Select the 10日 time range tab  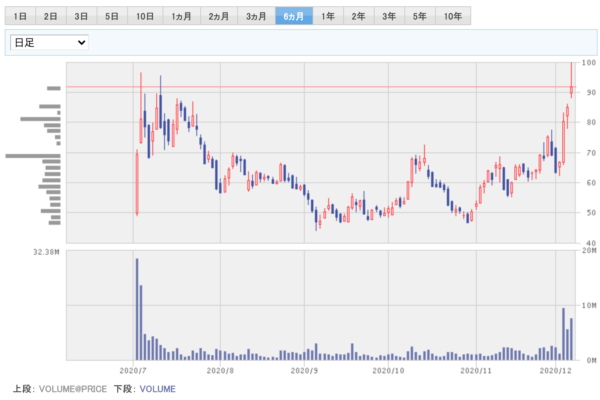coord(145,16)
